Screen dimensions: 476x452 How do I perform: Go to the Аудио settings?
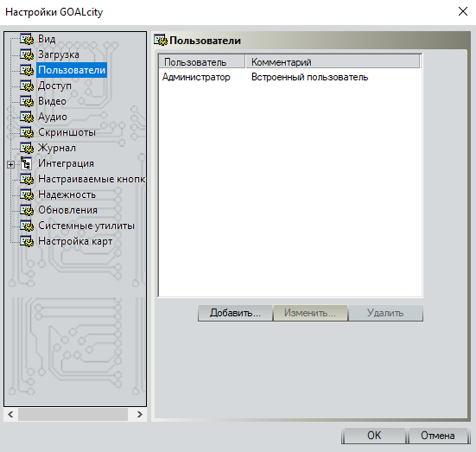[x=52, y=117]
